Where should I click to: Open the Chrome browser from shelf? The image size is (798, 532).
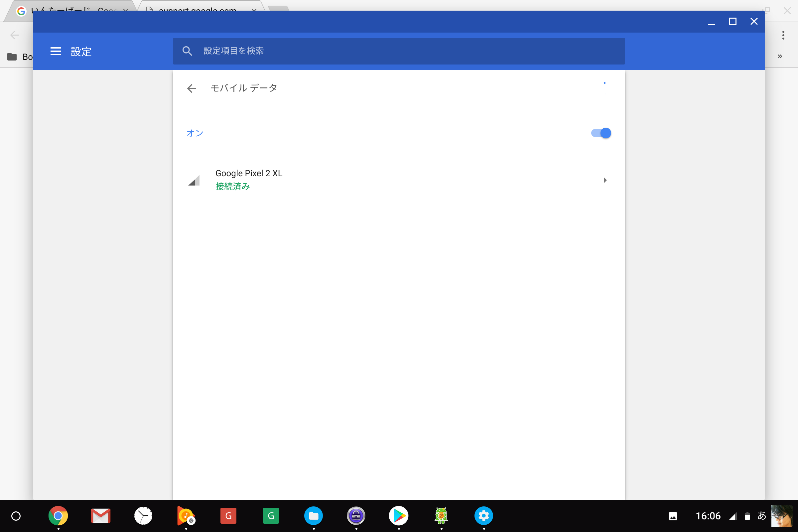[58, 516]
